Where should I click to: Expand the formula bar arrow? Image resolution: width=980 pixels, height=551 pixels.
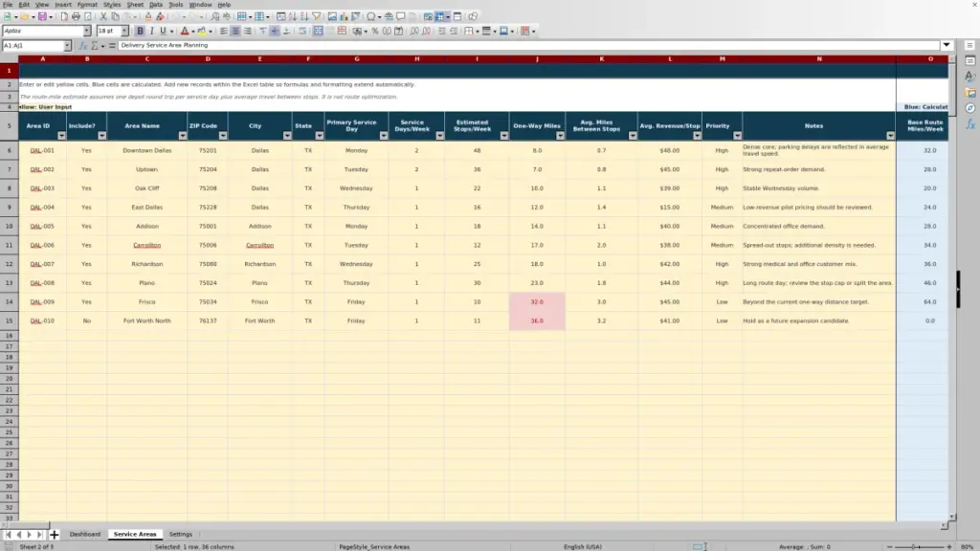[947, 46]
